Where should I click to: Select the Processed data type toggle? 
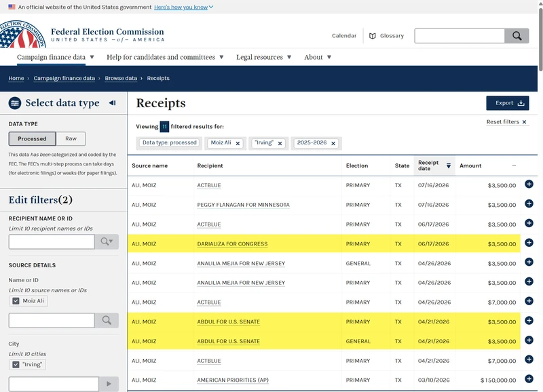tap(32, 139)
